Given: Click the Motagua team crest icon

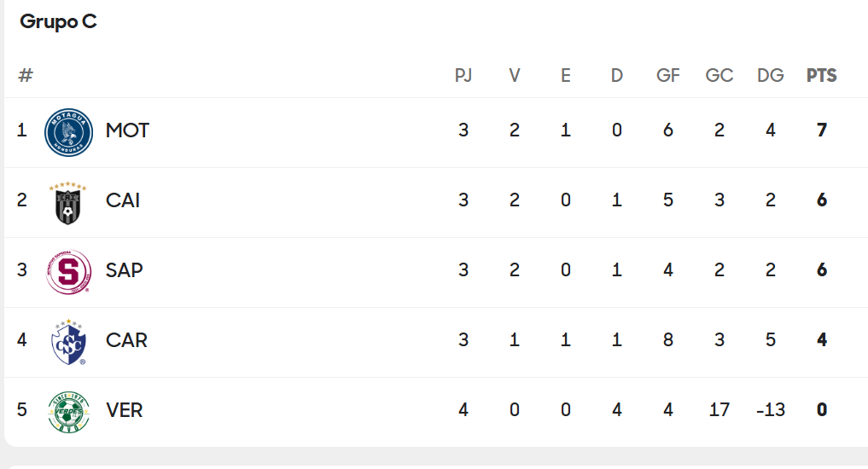Looking at the screenshot, I should point(68,132).
